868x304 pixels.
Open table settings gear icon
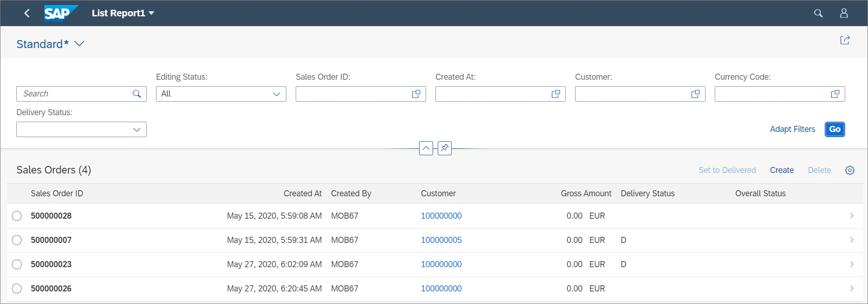point(850,170)
